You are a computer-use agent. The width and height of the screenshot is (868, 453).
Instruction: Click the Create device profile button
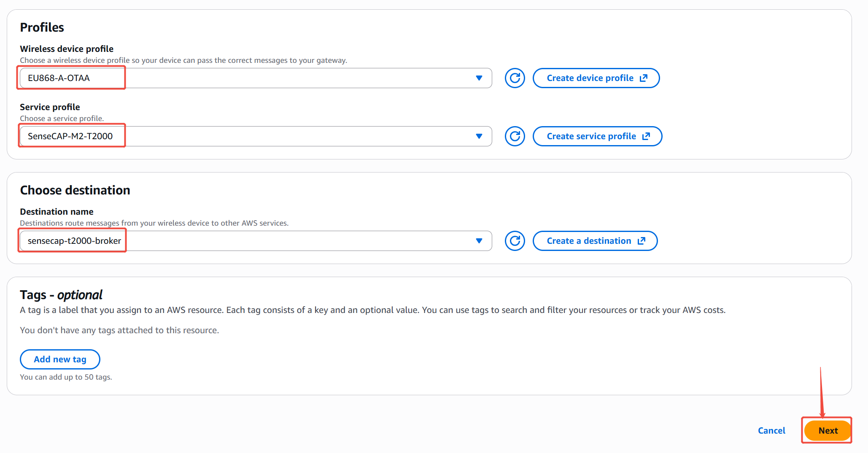click(590, 78)
